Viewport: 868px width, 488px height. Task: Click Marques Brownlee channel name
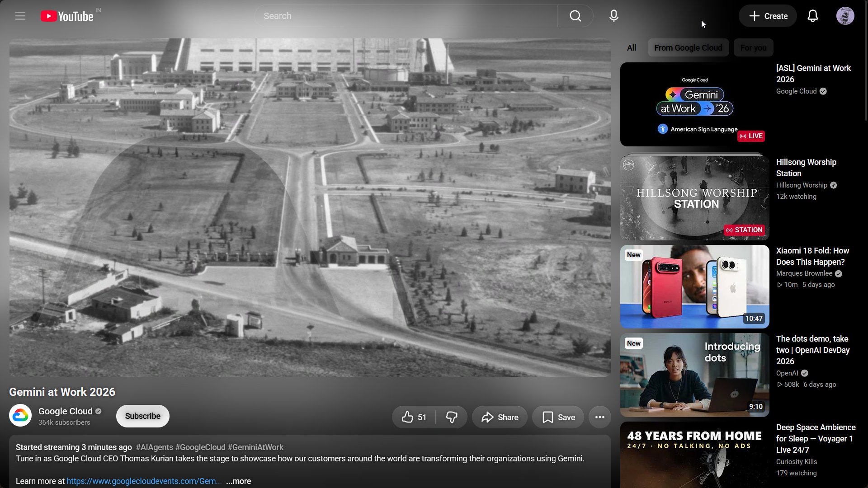(804, 273)
